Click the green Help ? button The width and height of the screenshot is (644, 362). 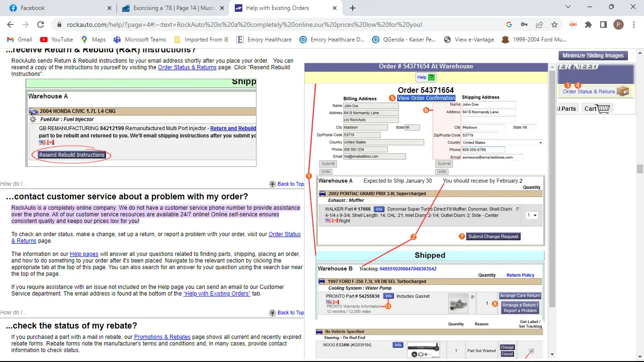click(x=426, y=77)
